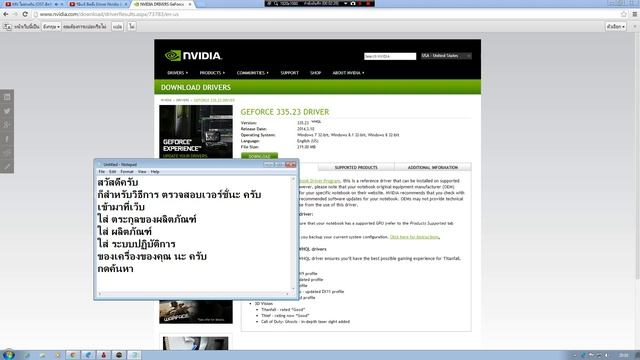Click the NVIDIA breadcrumb link

(x=166, y=100)
